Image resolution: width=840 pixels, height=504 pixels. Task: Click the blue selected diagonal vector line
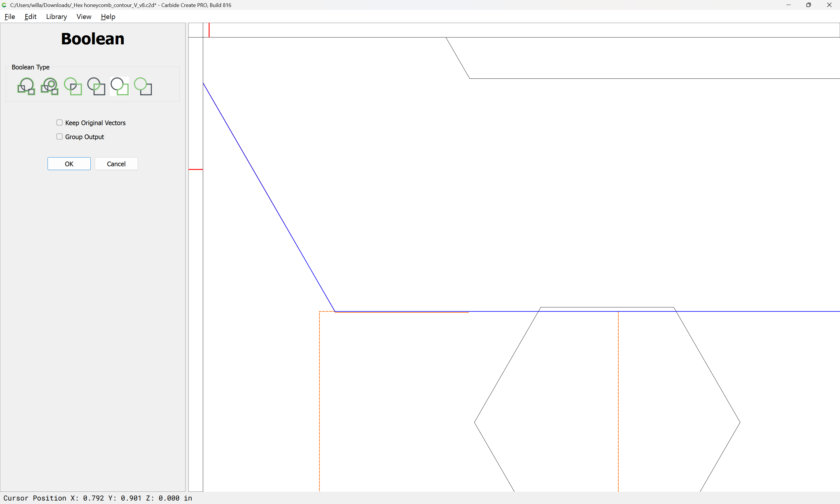point(269,197)
